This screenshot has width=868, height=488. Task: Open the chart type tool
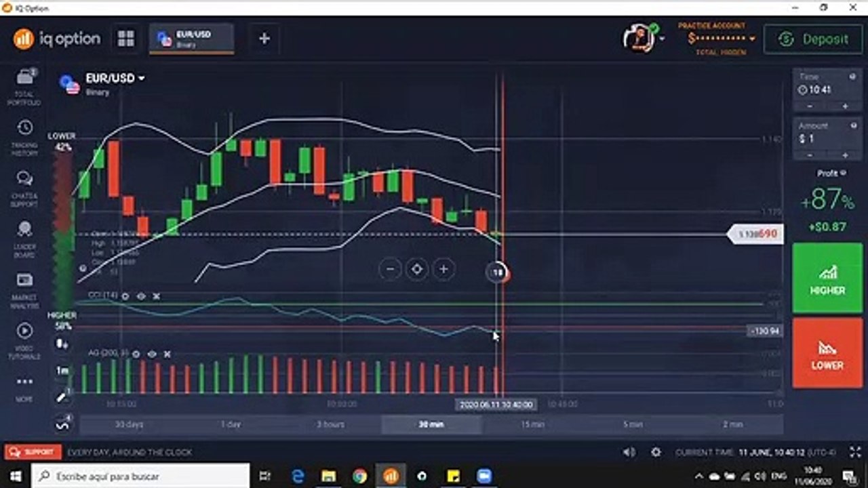[x=62, y=344]
